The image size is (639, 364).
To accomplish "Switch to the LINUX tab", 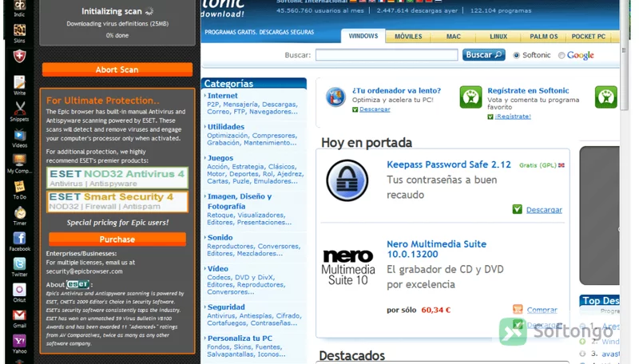I will 498,37.
